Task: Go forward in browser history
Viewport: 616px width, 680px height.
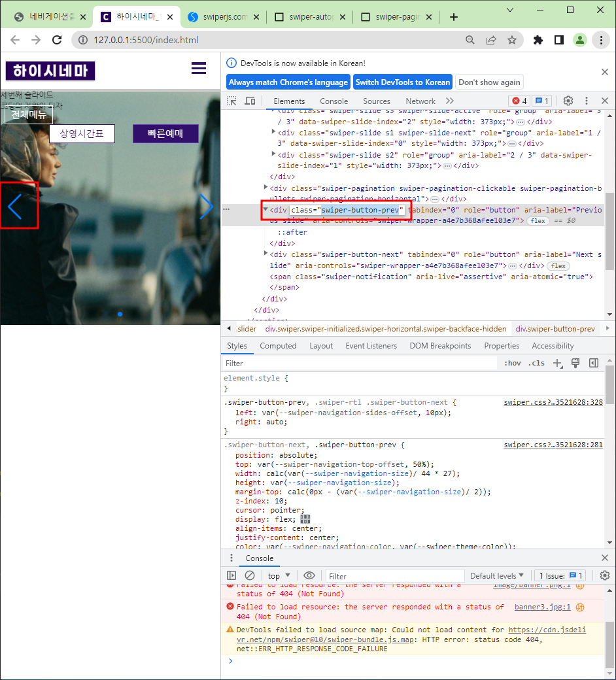Action: tap(36, 40)
